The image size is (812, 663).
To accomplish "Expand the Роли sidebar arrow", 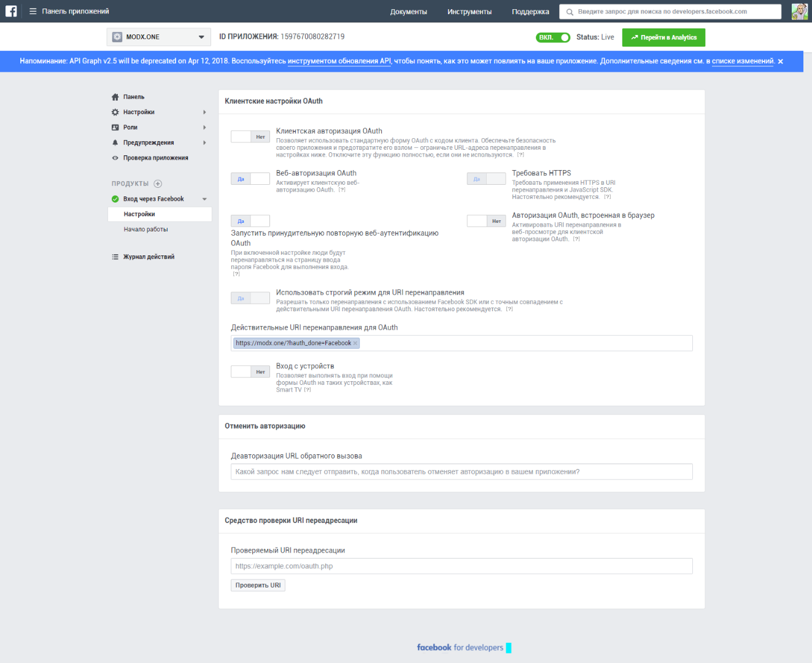I will coord(204,128).
